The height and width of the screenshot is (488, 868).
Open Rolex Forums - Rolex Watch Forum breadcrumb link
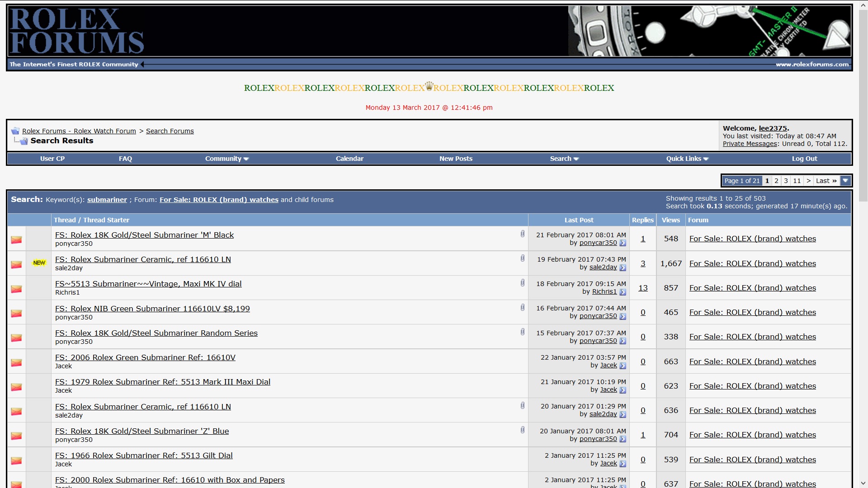[79, 131]
